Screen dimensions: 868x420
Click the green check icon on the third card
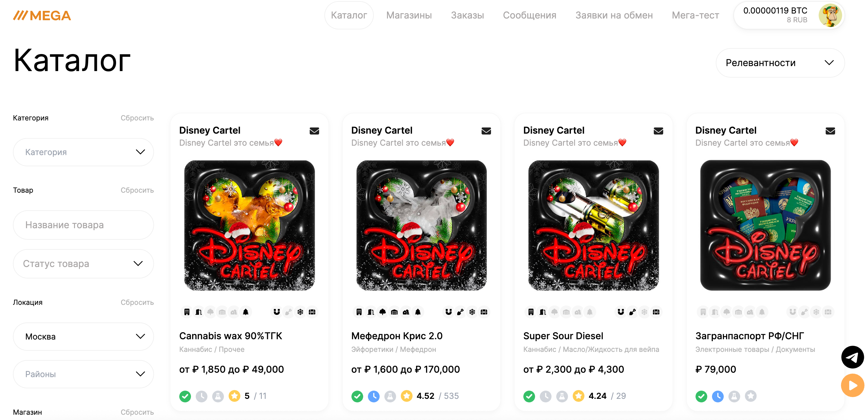pyautogui.click(x=529, y=396)
